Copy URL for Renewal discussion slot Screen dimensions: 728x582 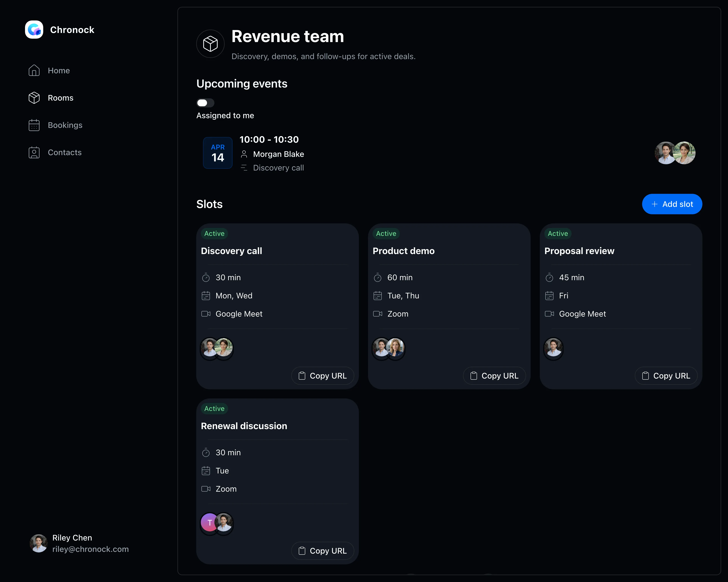click(x=322, y=551)
